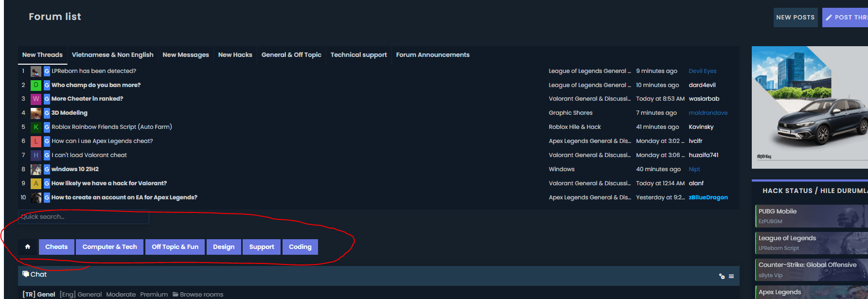Image resolution: width=868 pixels, height=299 pixels.
Task: Click purple W avatar on 'More Cheater' row
Action: (36, 99)
